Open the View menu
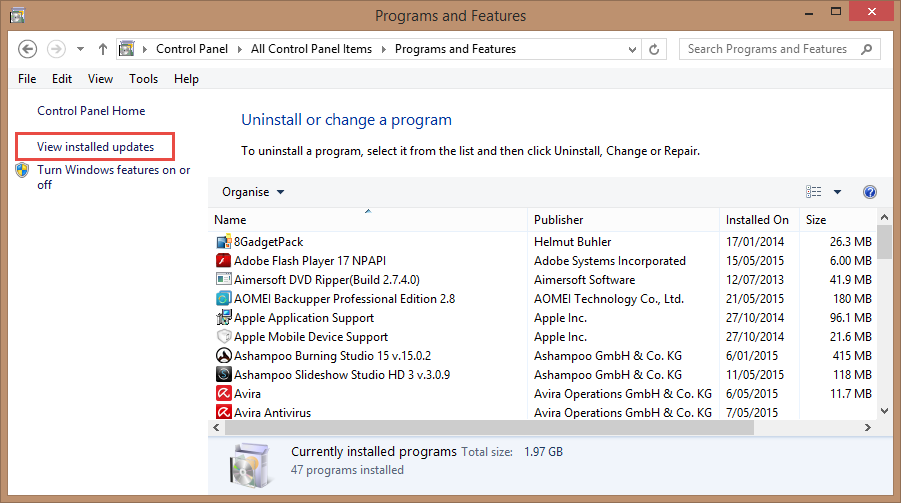Viewport: 901px width, 503px height. [100, 79]
